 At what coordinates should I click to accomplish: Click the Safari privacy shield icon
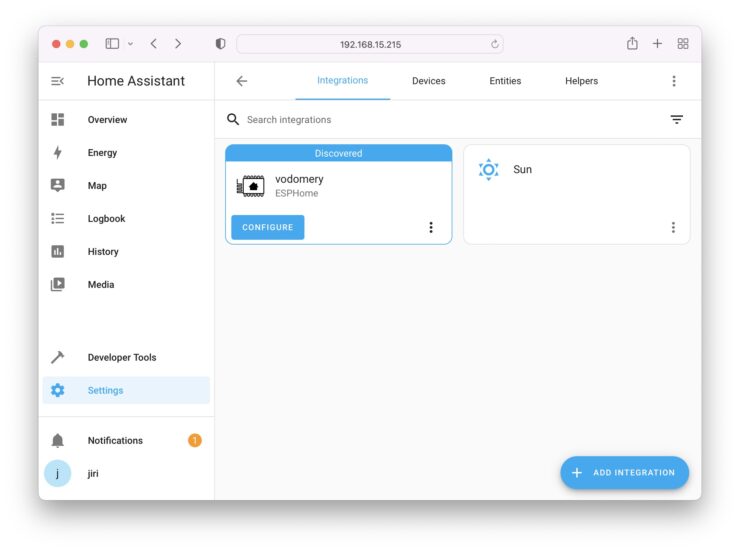220,44
